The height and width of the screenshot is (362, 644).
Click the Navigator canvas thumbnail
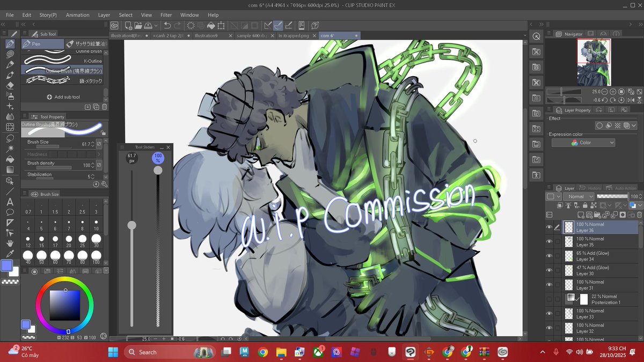(x=594, y=62)
